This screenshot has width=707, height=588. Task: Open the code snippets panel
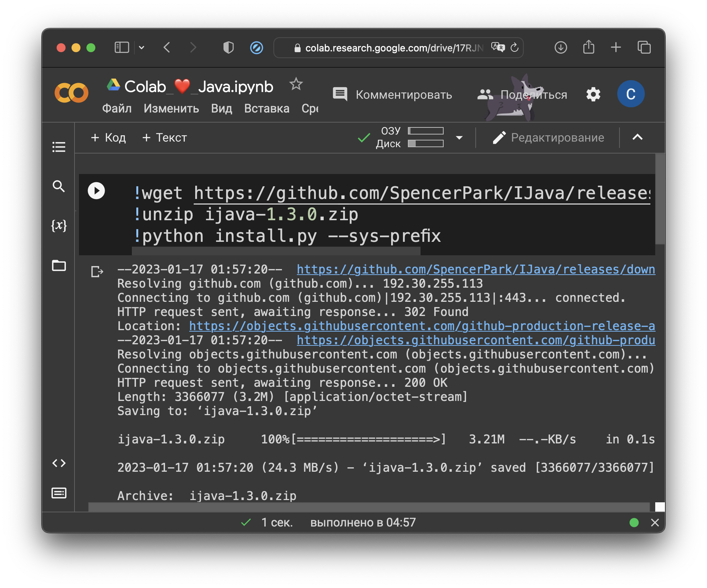point(59,463)
